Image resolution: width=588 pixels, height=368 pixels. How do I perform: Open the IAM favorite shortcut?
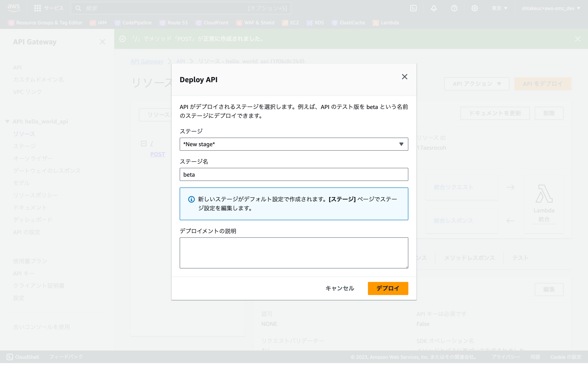(x=98, y=23)
